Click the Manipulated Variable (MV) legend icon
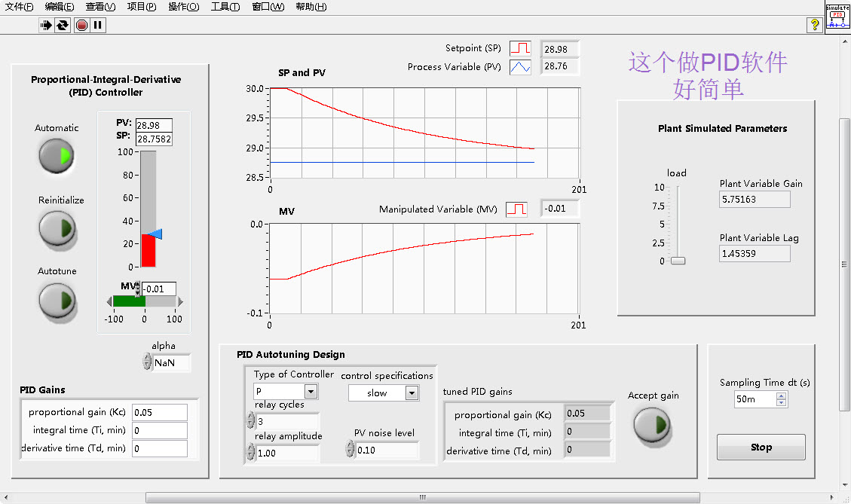 [516, 209]
